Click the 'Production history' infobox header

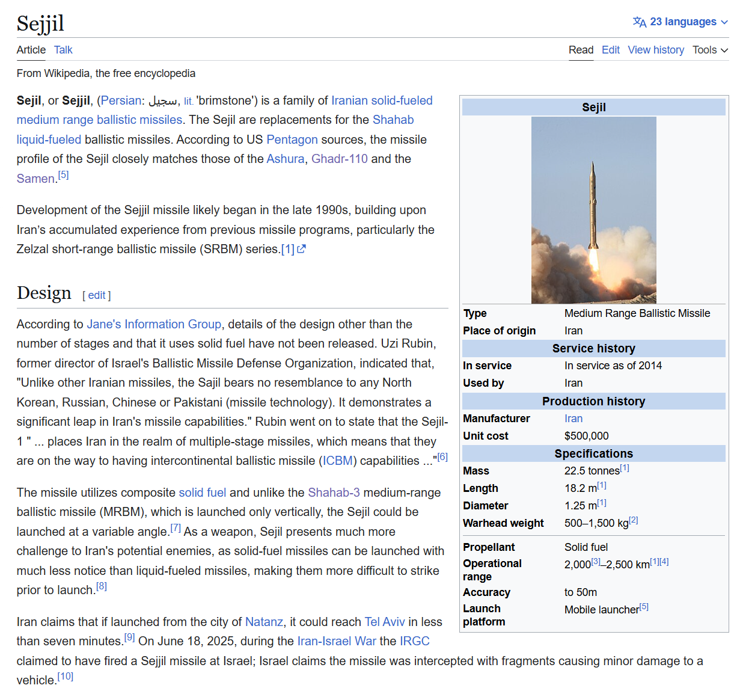[x=594, y=401]
